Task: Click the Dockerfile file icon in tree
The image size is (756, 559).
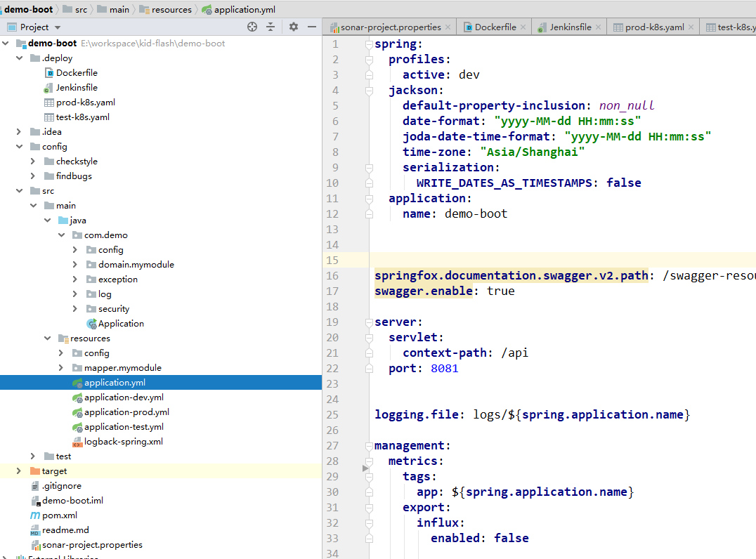Action: click(49, 73)
